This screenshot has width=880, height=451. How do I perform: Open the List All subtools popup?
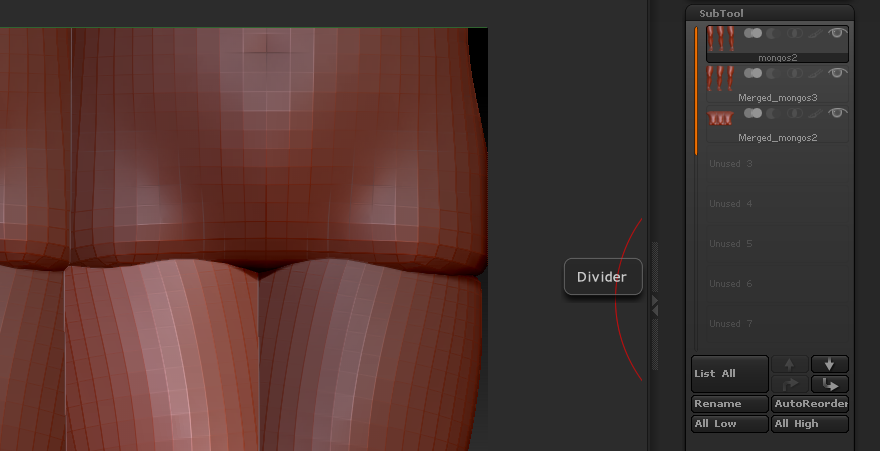tap(730, 374)
